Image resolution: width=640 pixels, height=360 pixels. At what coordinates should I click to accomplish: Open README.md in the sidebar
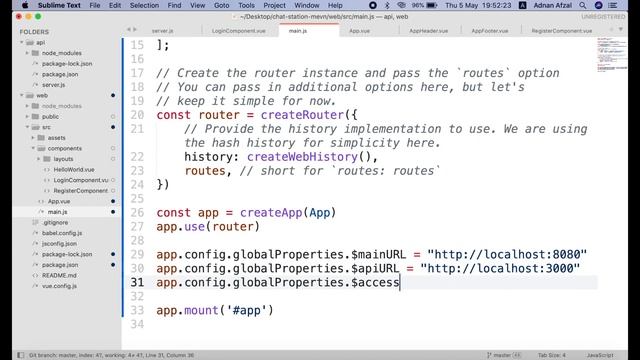click(x=59, y=276)
